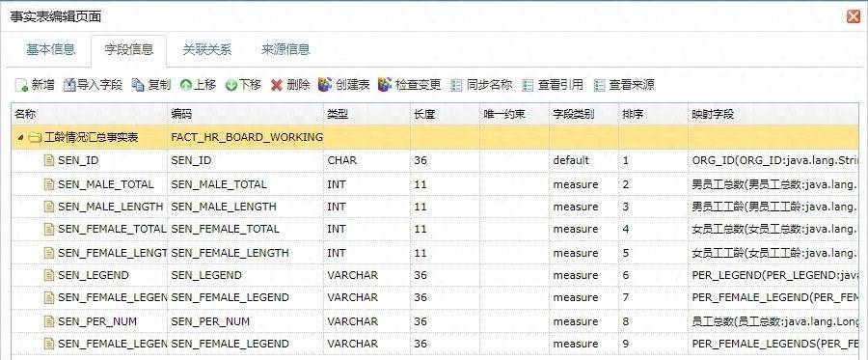868x360 pixels.
Task: Copy selected field with 复制
Action: click(151, 85)
